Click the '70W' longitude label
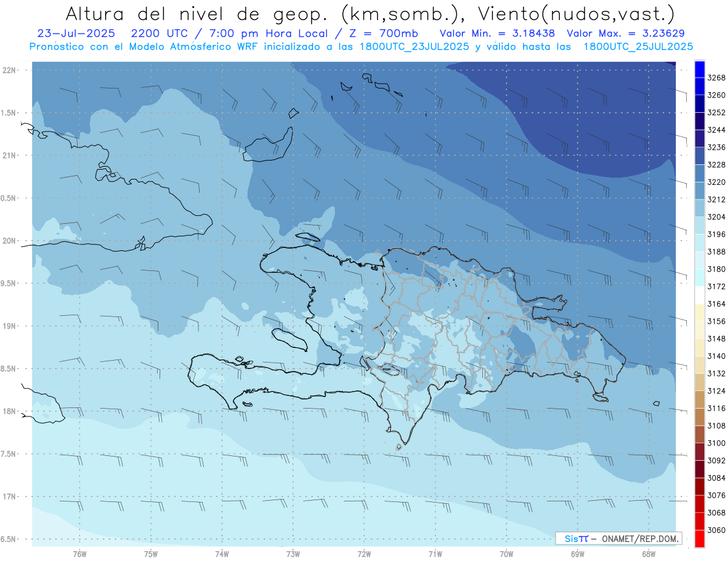Image resolution: width=728 pixels, height=562 pixels. point(507,554)
